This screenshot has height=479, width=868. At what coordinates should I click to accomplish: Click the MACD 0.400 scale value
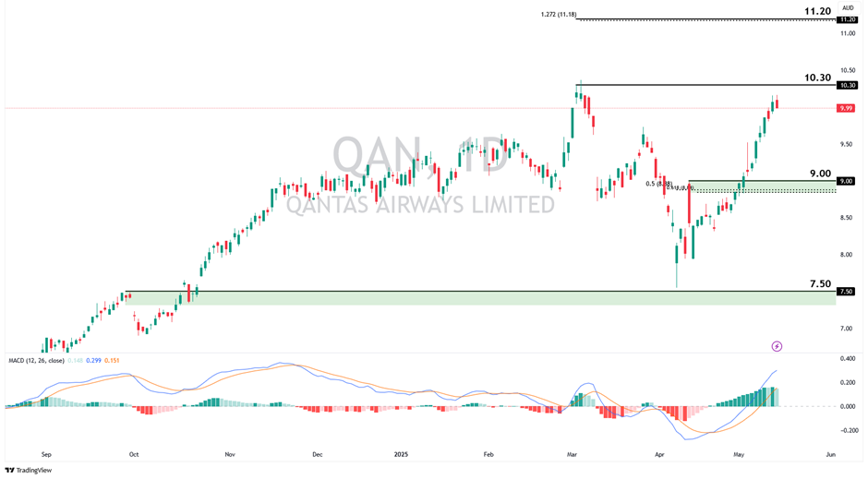coord(847,358)
